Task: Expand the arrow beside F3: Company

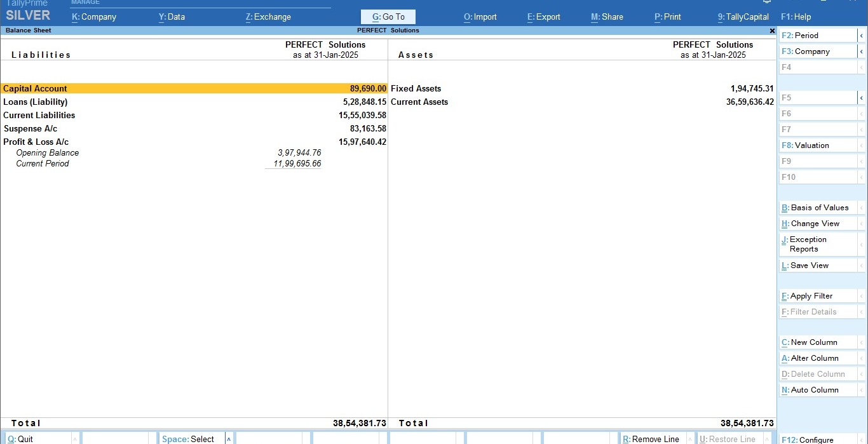Action: click(862, 51)
